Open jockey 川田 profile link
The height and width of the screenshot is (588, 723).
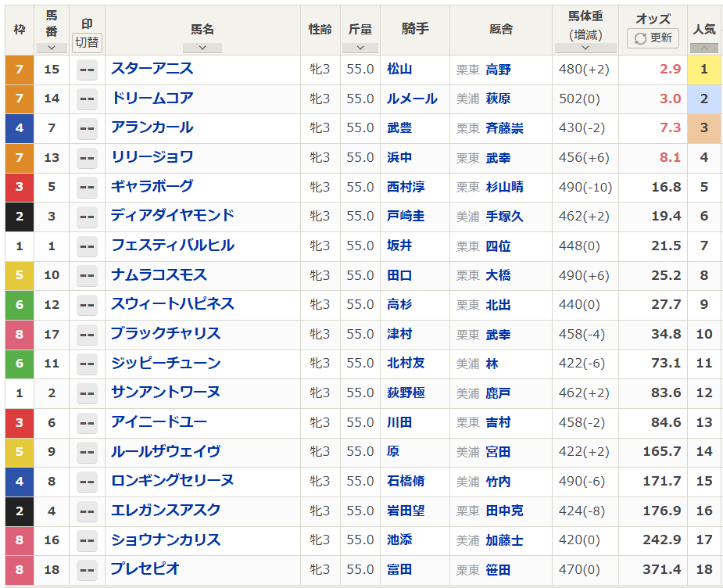tap(399, 422)
